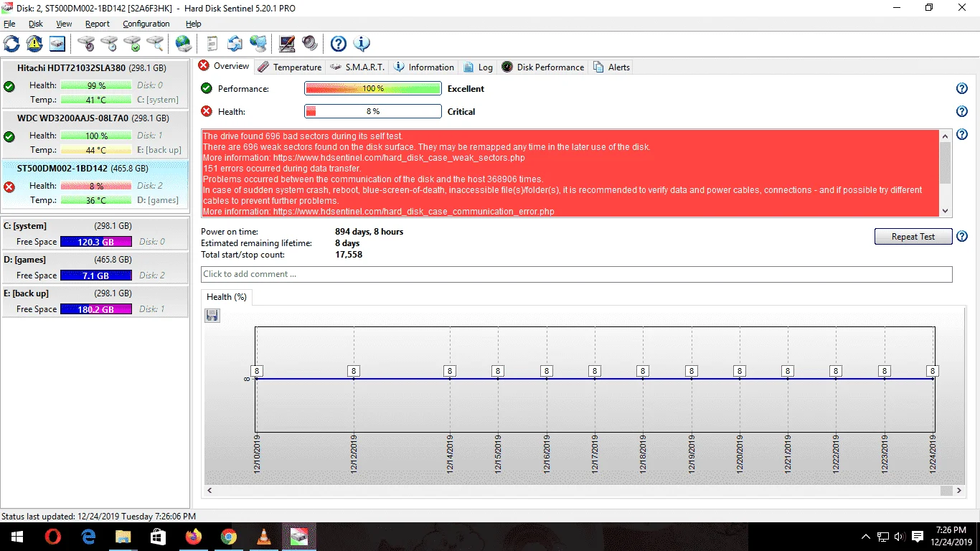The image size is (980, 551).
Task: Click the toolbar disk icon with green checkmark
Action: pos(132,44)
